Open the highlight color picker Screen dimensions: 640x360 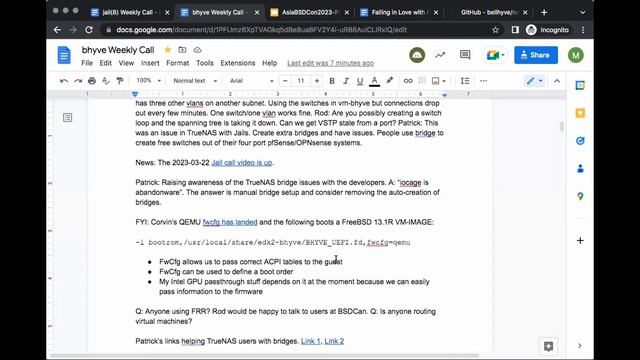pos(389,81)
